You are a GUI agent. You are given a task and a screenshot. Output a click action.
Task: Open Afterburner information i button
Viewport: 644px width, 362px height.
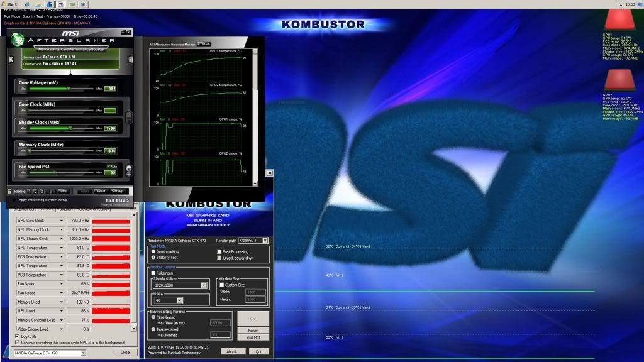pyautogui.click(x=130, y=60)
